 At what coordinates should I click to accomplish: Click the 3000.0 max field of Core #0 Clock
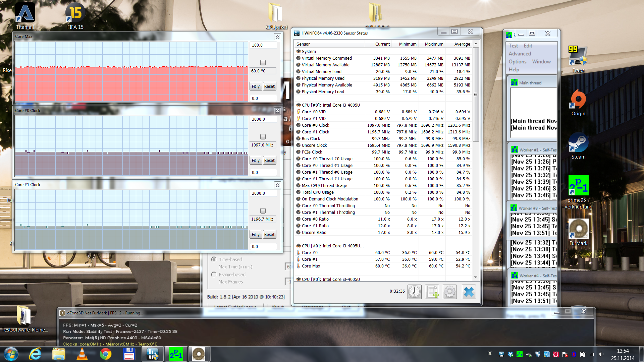263,119
